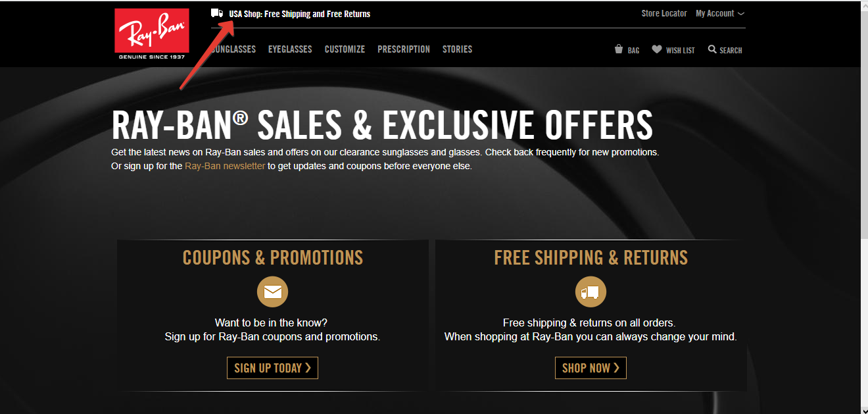Viewport: 868px width, 414px height.
Task: Click the Coupons & Promotions heading
Action: [272, 257]
